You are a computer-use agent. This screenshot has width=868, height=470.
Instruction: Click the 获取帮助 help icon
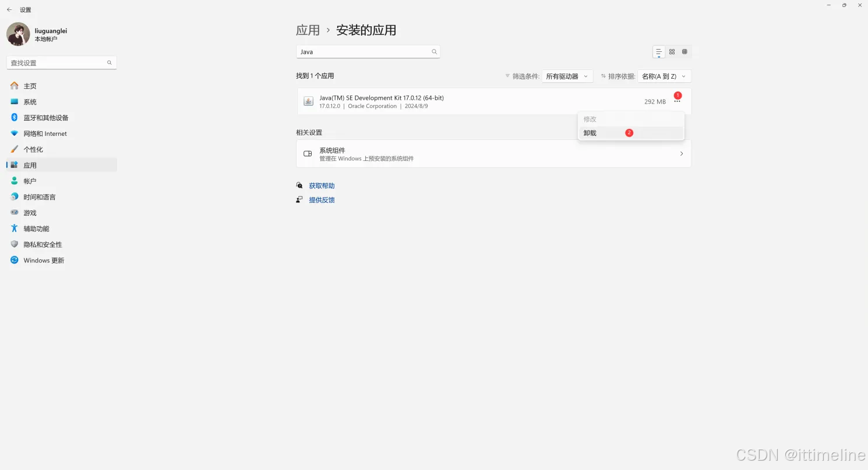coord(299,185)
